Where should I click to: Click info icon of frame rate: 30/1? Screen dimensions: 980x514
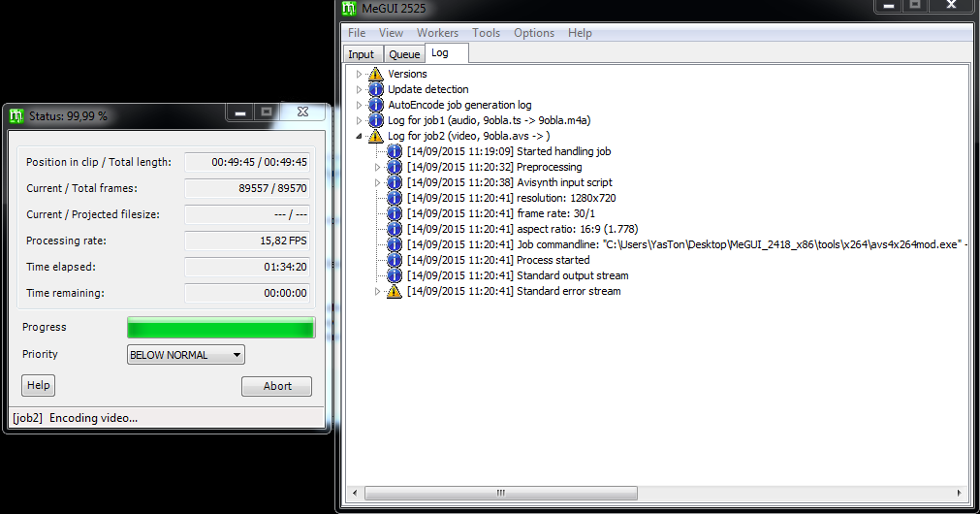click(395, 213)
